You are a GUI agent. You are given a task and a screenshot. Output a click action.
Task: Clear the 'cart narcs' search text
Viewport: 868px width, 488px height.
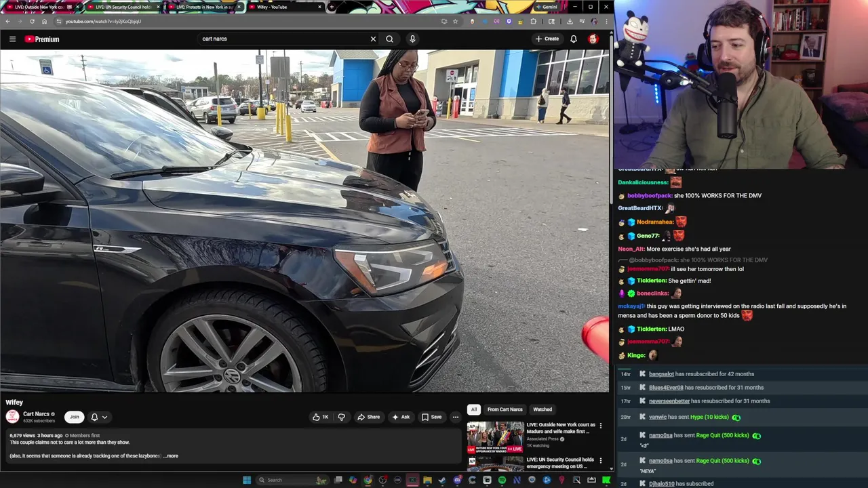coord(373,39)
